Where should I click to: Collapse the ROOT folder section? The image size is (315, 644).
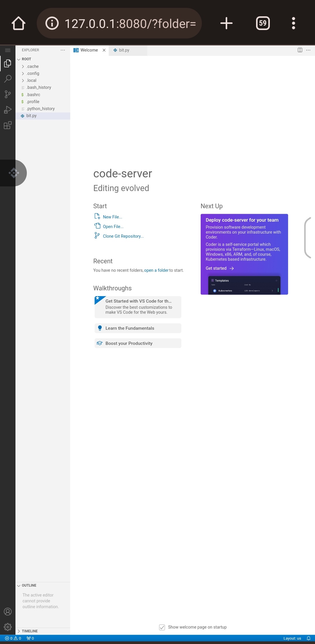[x=43, y=59]
